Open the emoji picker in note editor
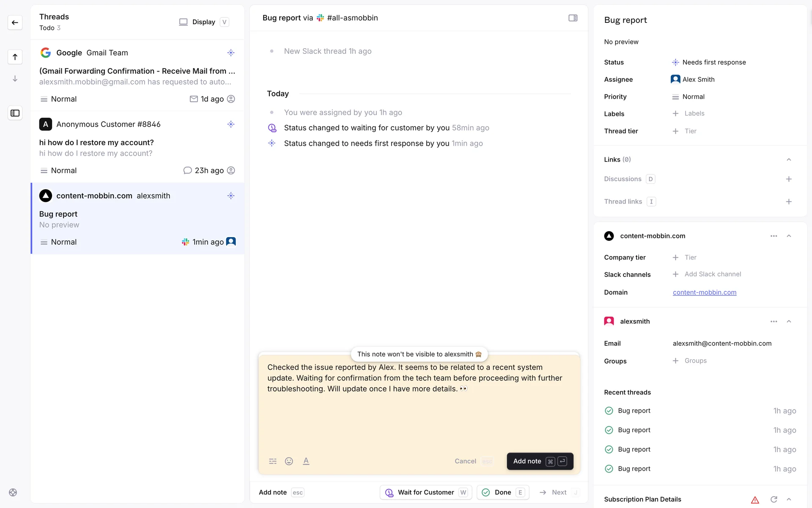This screenshot has width=812, height=508. (x=289, y=461)
